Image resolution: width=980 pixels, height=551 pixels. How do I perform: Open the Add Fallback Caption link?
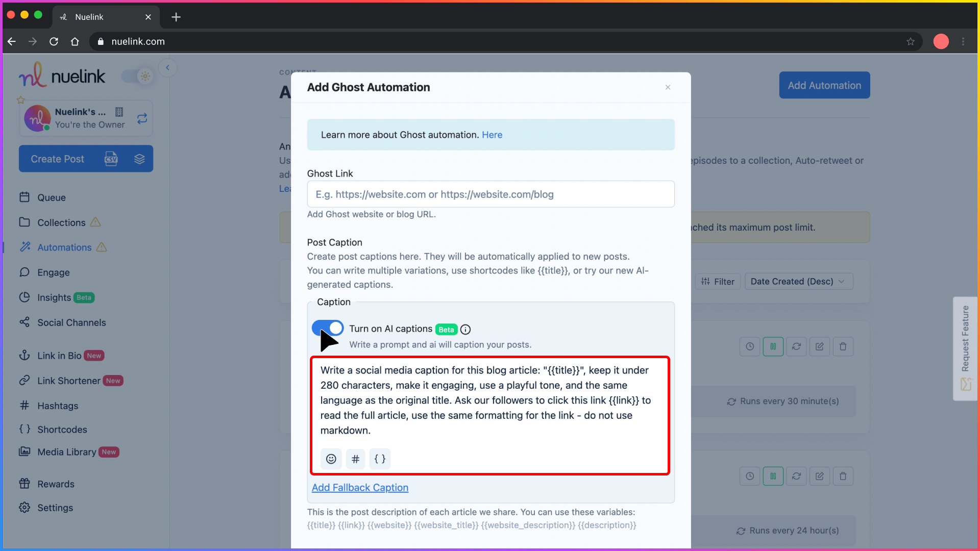[x=360, y=487]
